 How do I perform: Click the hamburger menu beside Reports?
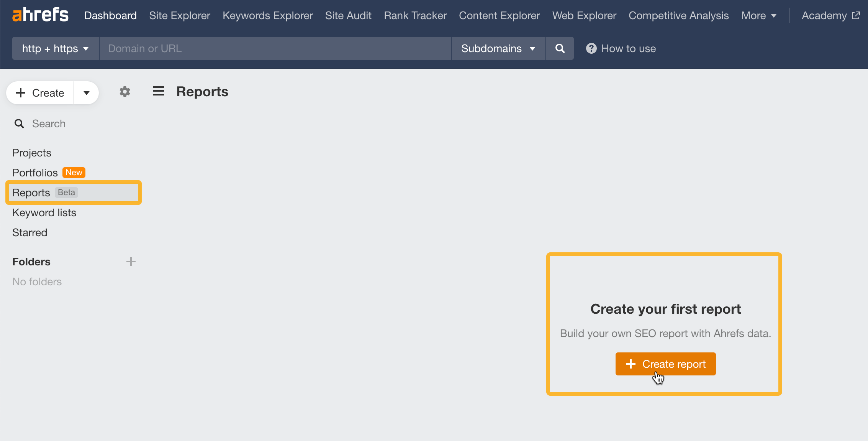(x=158, y=91)
